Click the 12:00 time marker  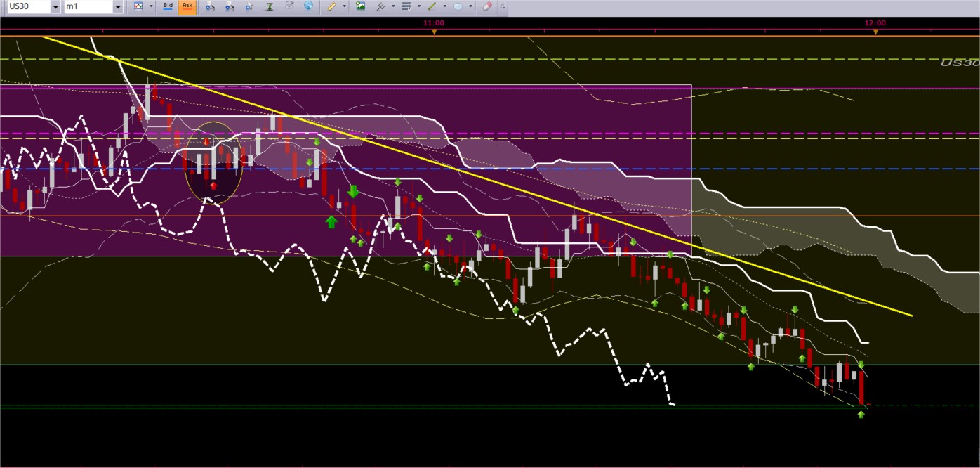[x=875, y=23]
